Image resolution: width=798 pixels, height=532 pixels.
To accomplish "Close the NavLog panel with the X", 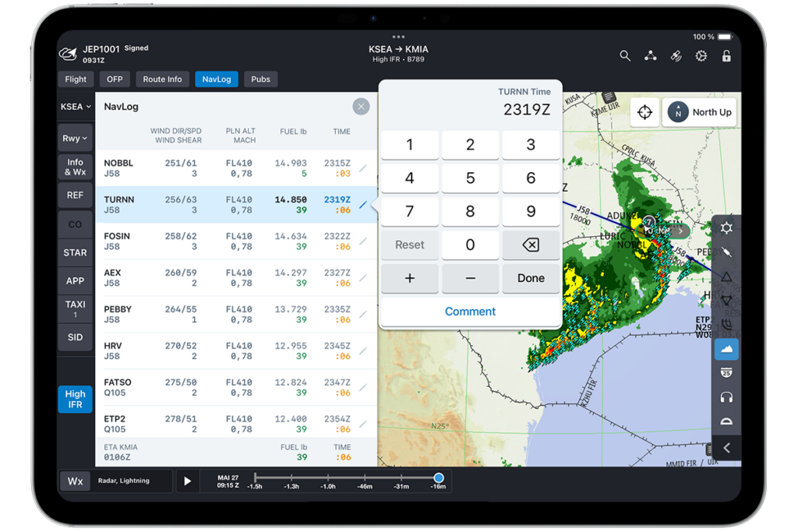I will [361, 106].
